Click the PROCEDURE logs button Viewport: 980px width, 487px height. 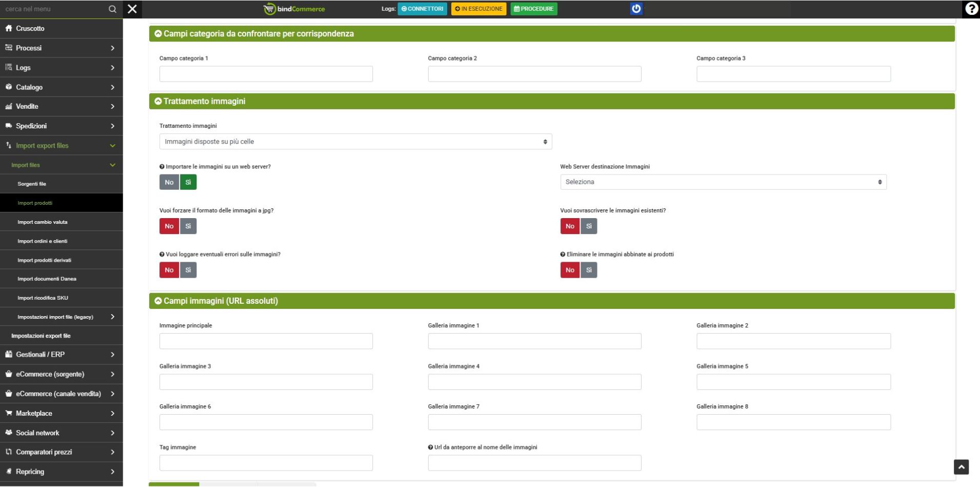[533, 9]
